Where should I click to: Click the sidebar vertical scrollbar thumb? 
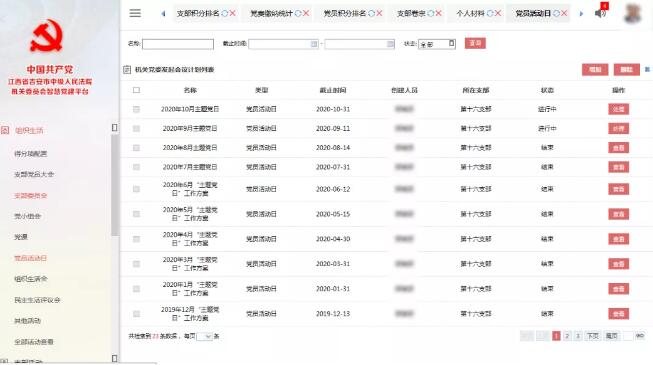[x=115, y=185]
